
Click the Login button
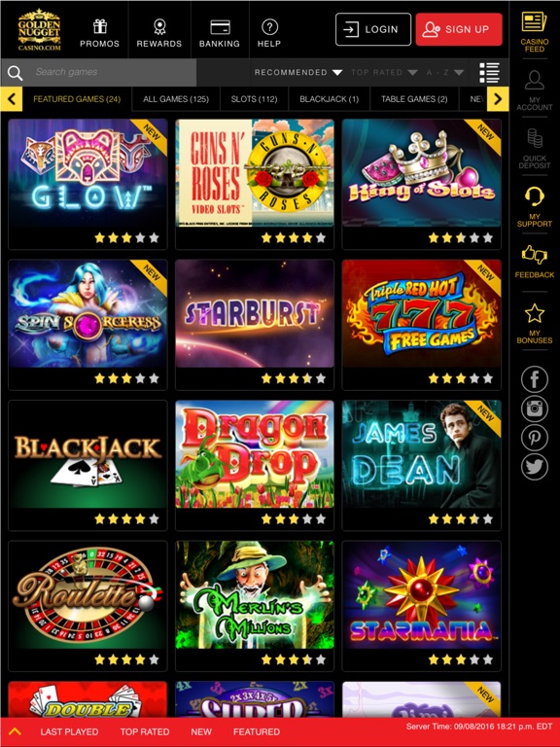(x=373, y=29)
